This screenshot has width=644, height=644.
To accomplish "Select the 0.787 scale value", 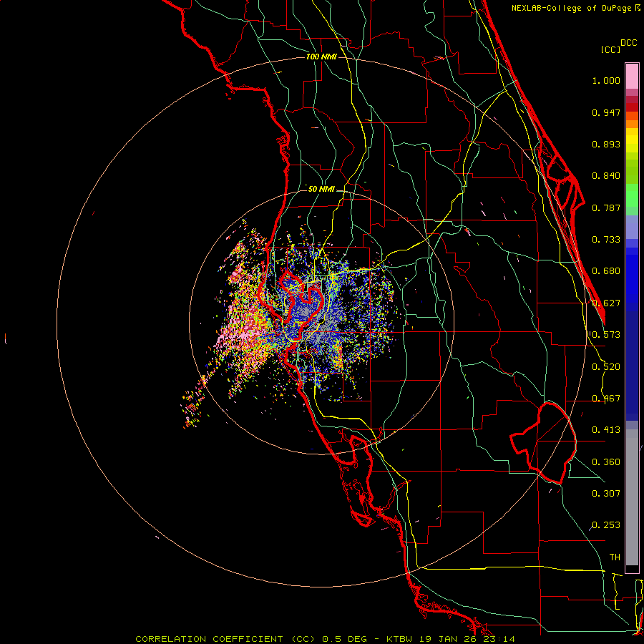I will click(606, 208).
